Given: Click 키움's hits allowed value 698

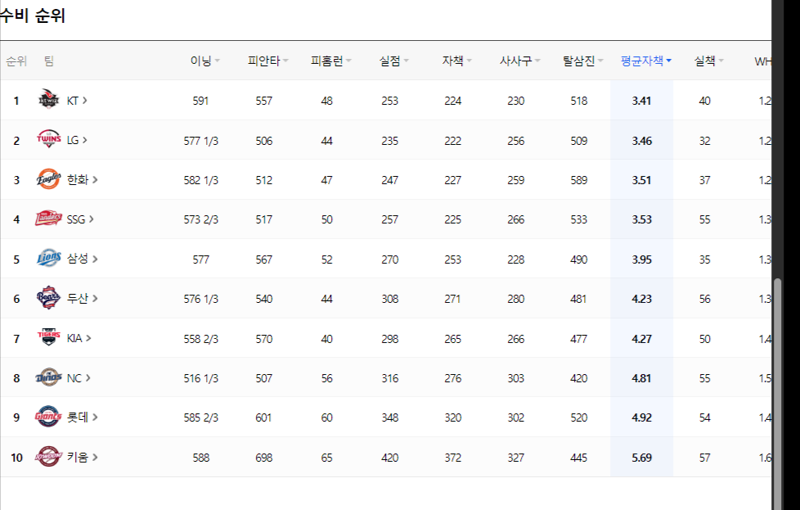Looking at the screenshot, I should pos(264,457).
